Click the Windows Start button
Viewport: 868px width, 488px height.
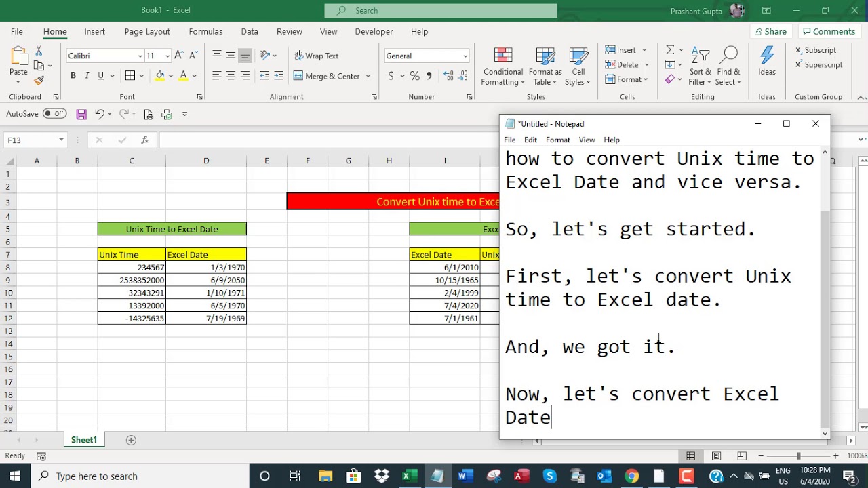[x=15, y=476]
